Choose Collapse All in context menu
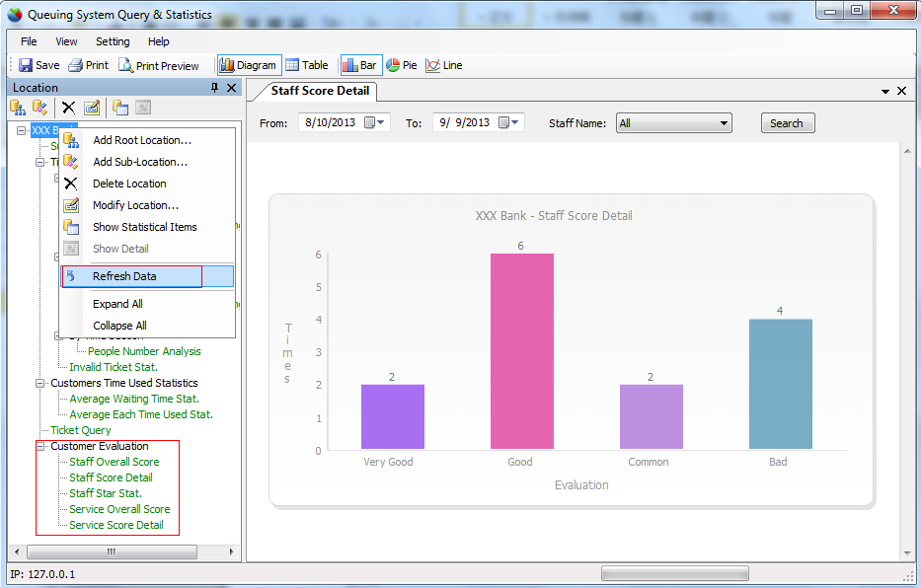 [x=147, y=326]
